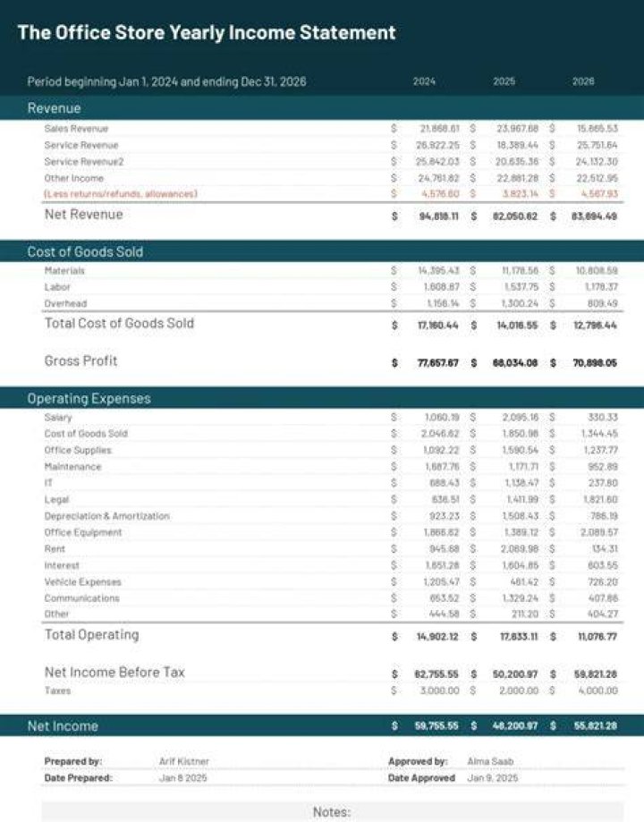This screenshot has height=822, width=644.
Task: Click the 'Maintenance' row label
Action: 72,467
